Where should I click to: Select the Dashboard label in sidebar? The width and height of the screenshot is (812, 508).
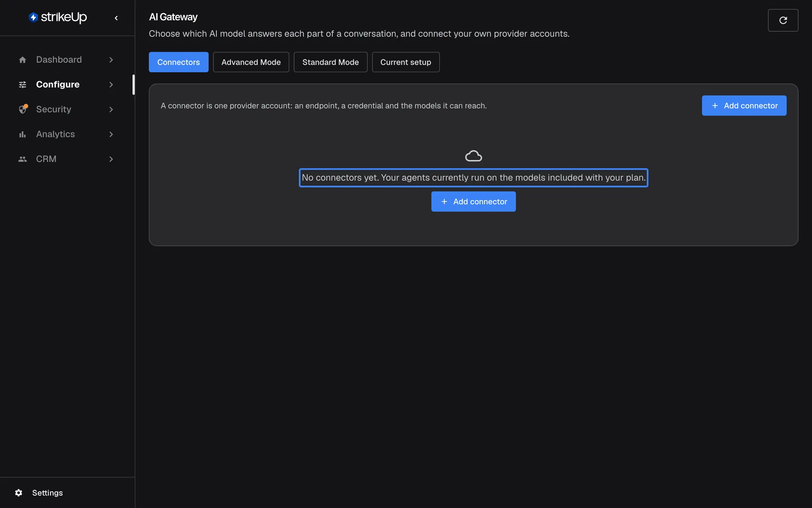pos(59,60)
